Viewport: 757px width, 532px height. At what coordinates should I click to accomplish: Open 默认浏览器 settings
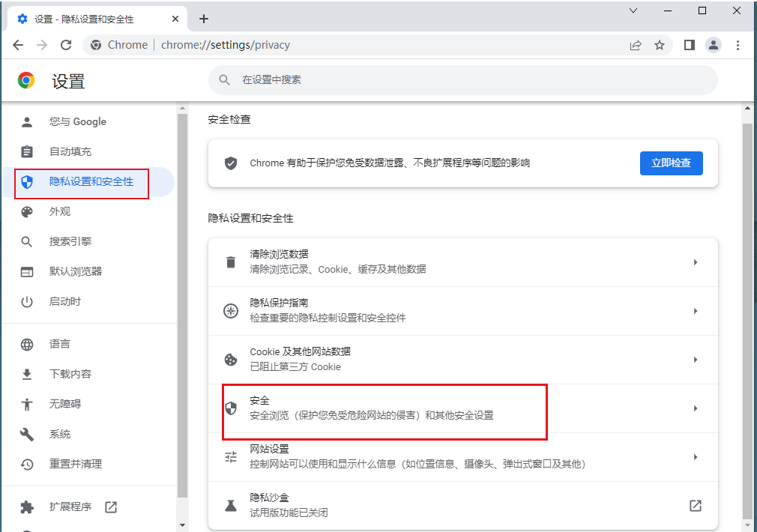[88, 271]
